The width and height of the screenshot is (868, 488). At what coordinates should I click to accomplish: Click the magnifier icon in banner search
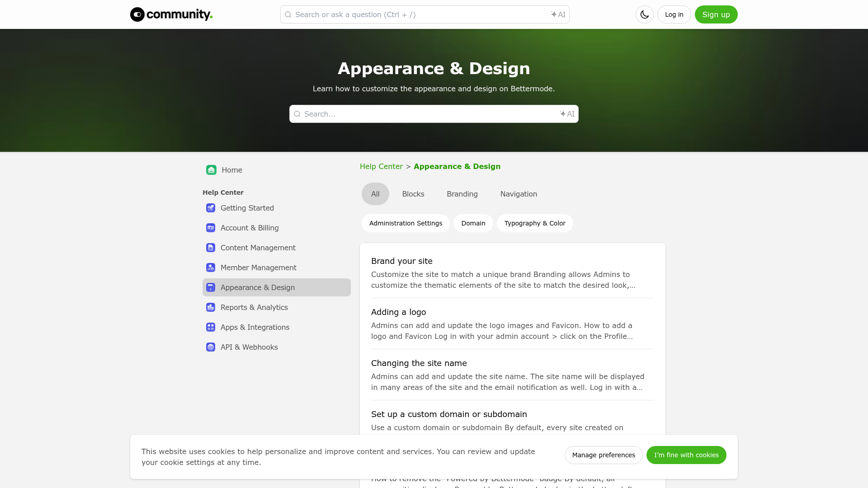pos(297,114)
